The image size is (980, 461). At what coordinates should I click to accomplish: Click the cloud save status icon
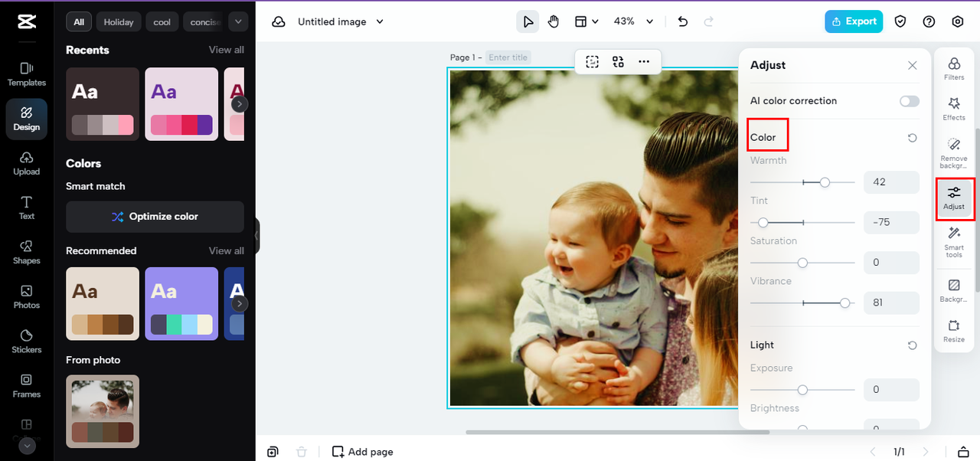coord(279,22)
